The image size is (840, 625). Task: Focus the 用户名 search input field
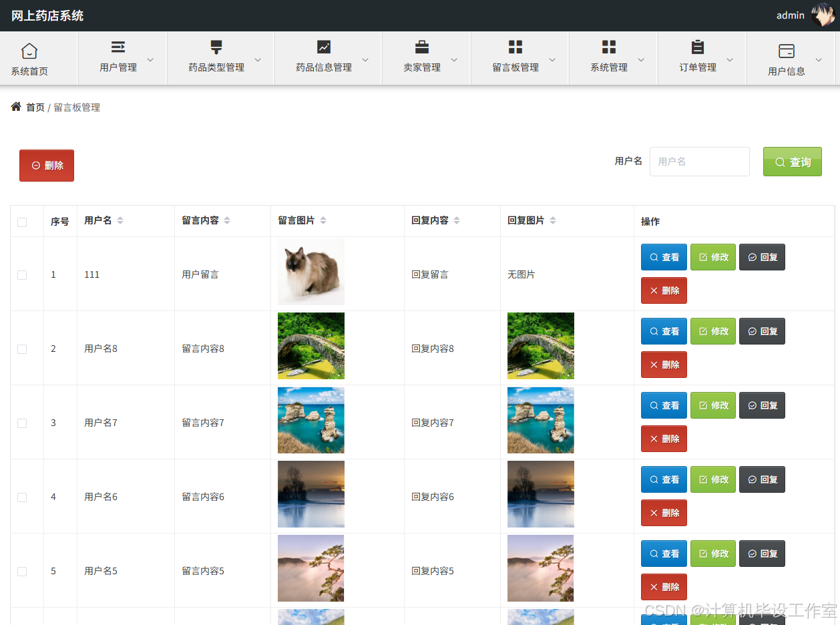point(700,162)
